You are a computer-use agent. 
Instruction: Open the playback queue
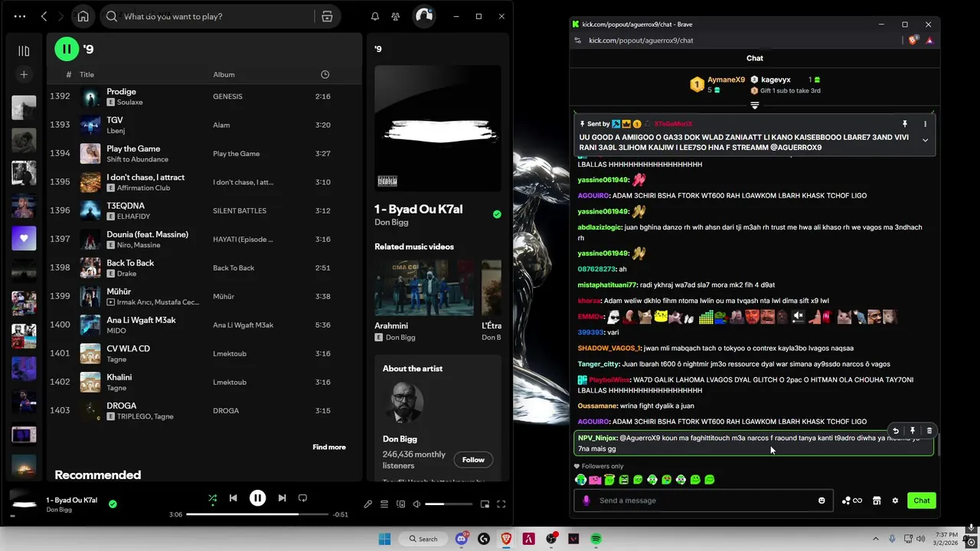coord(384,504)
